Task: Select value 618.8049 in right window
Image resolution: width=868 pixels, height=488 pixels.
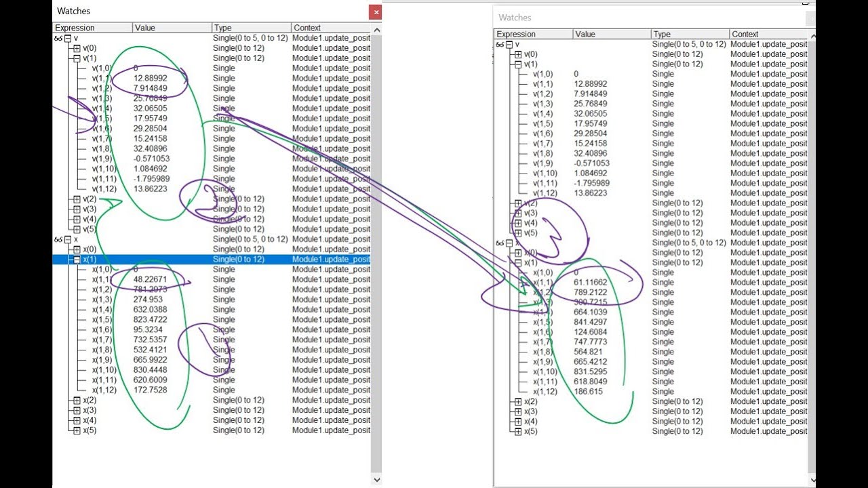Action: [x=591, y=382]
